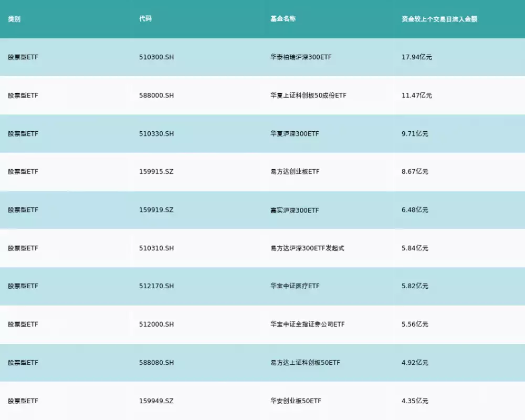
Task: Click 股票型ETF in the 588000.SH row
Action: (23, 96)
